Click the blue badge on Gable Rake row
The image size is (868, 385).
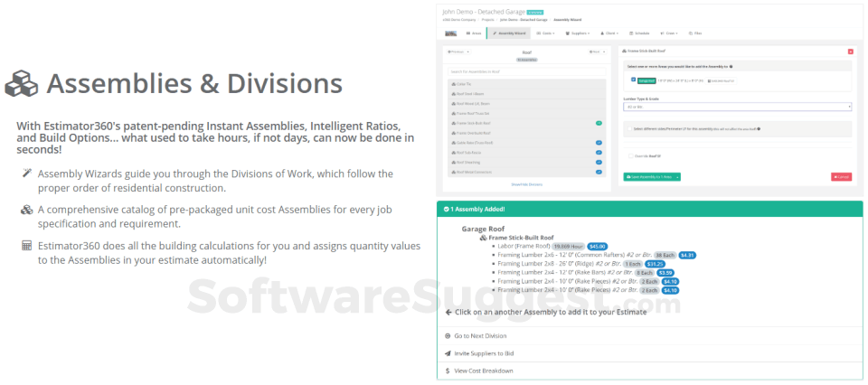(599, 143)
